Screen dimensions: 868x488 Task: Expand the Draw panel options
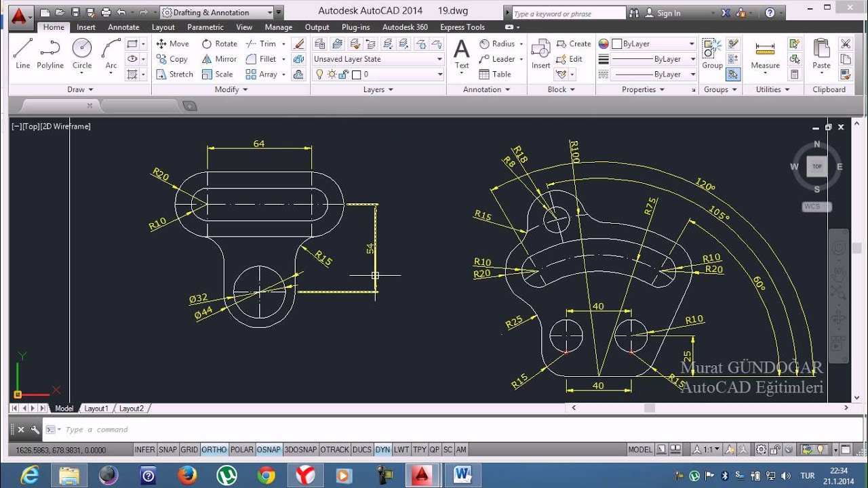80,89
